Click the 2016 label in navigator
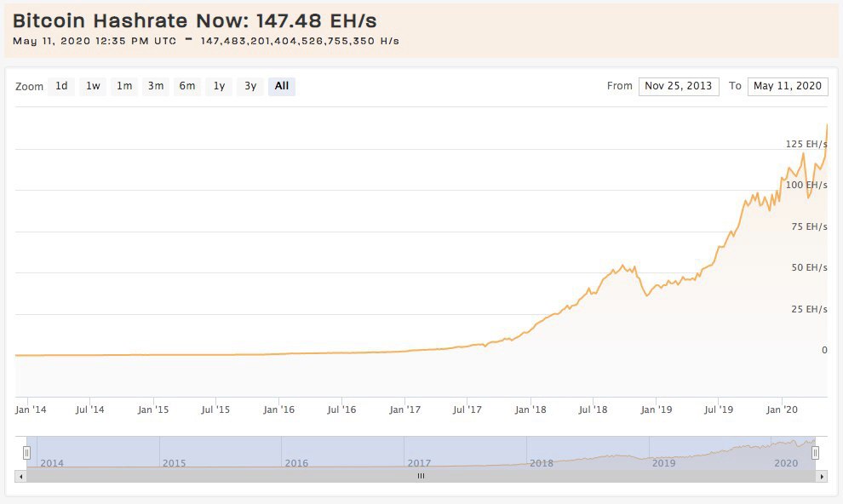The width and height of the screenshot is (843, 504). click(x=296, y=463)
